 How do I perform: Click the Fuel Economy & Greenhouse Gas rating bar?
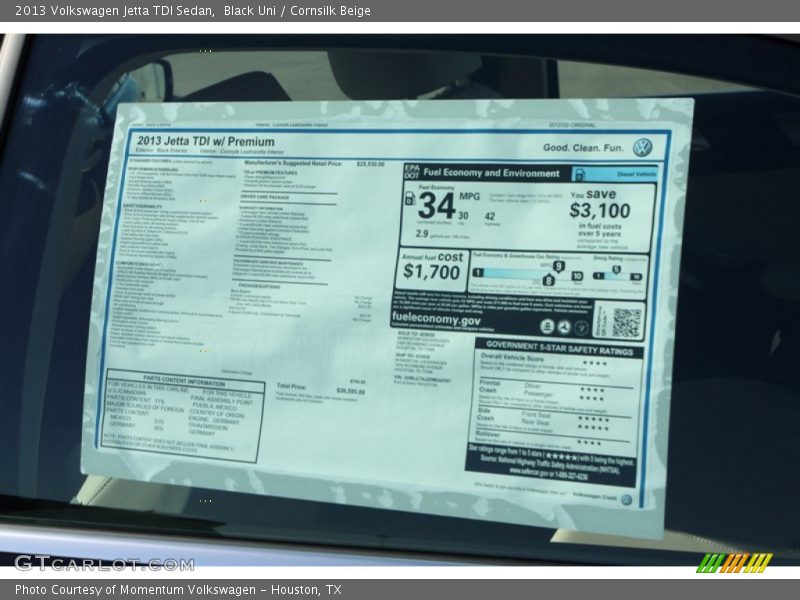pos(527,273)
